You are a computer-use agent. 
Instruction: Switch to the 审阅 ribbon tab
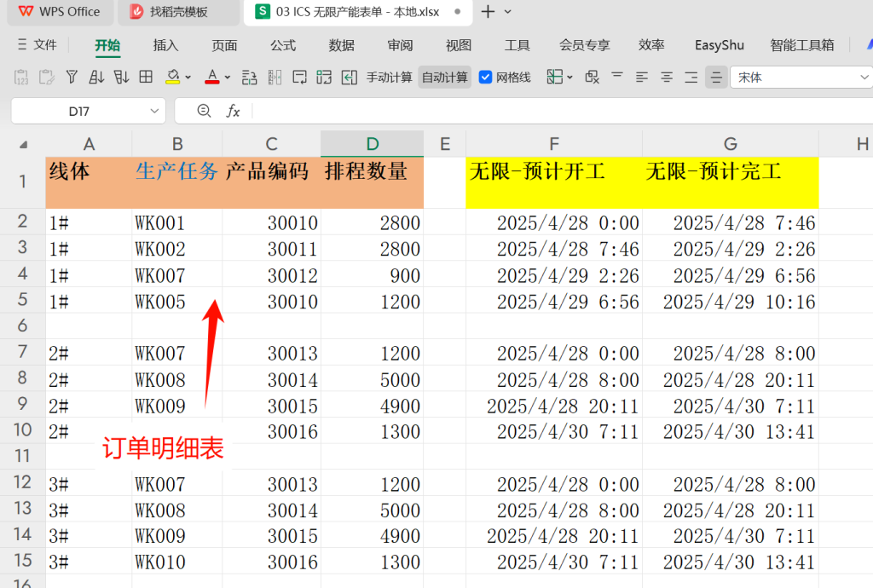pyautogui.click(x=401, y=45)
